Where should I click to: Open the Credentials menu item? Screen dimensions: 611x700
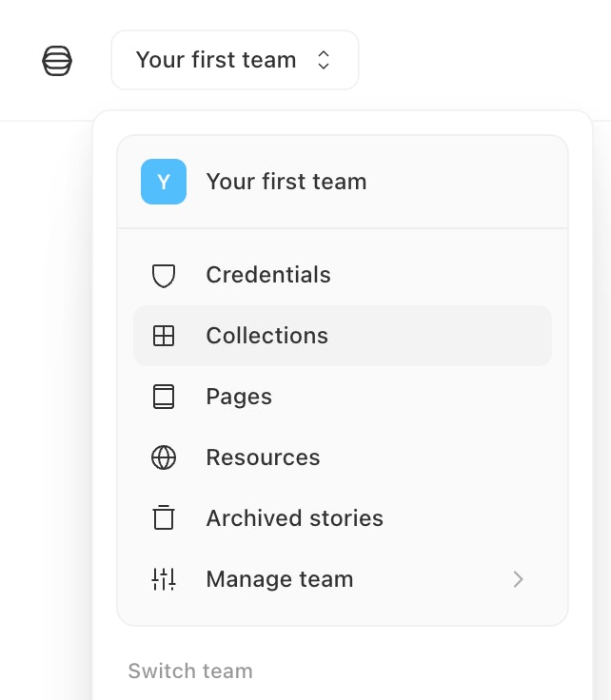click(x=268, y=276)
